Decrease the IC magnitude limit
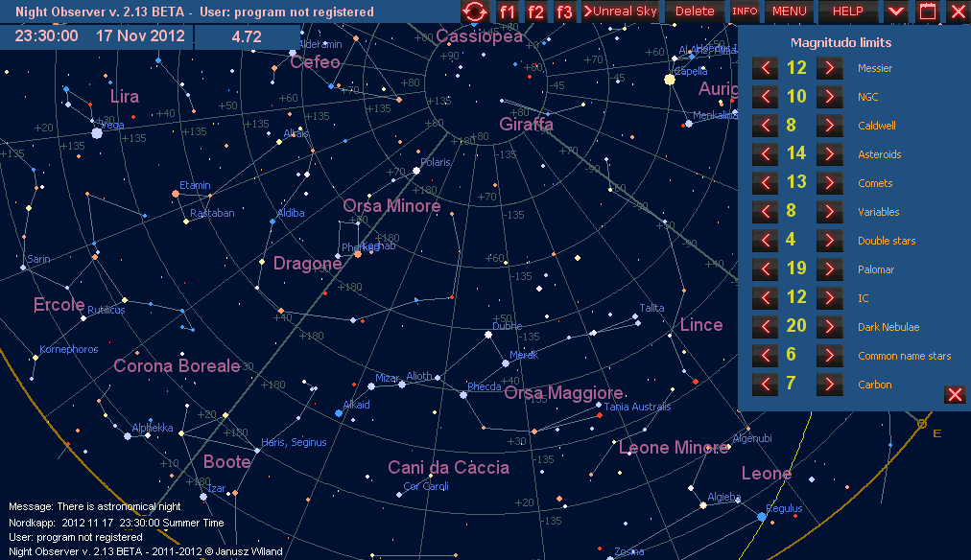The height and width of the screenshot is (560, 971). pos(766,298)
